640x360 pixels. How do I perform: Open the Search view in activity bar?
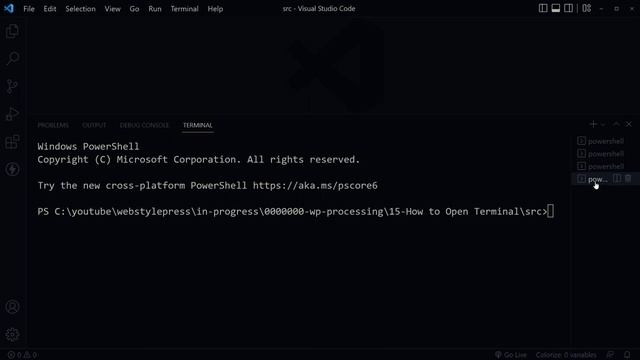tap(12, 59)
